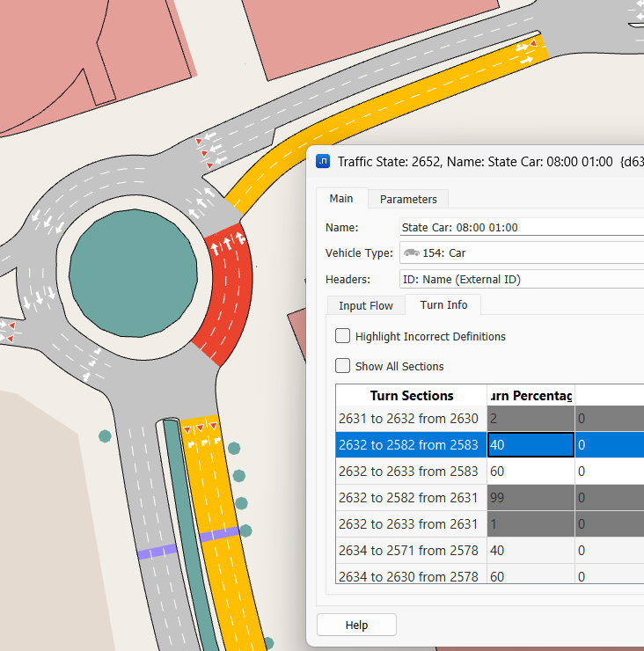Toggle the Show All Sections checkbox
The width and height of the screenshot is (644, 651).
[343, 366]
